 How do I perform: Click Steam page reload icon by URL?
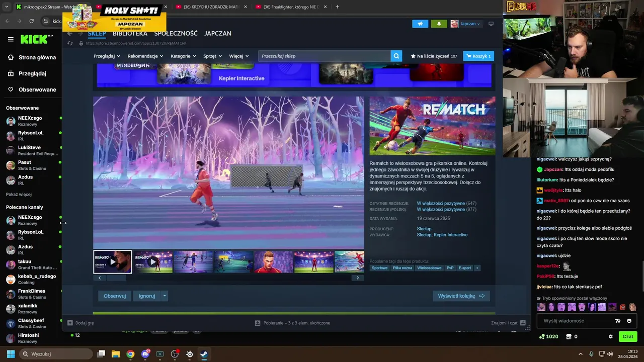point(70,43)
